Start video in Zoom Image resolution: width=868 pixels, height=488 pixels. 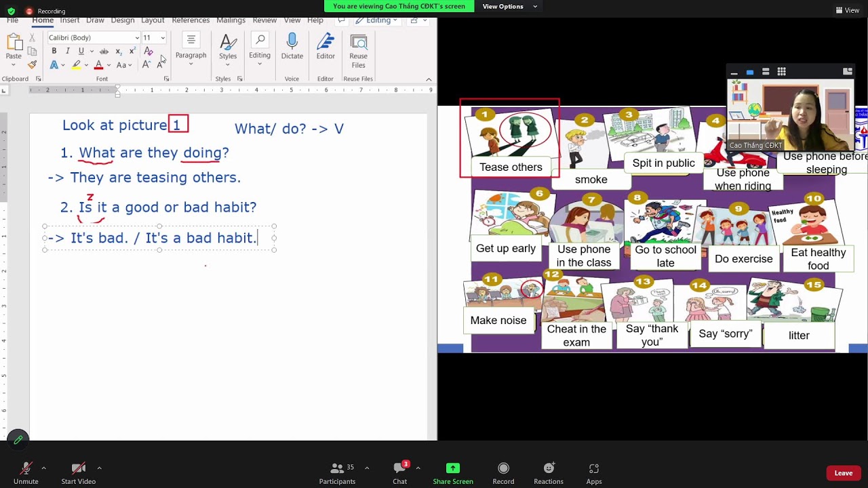click(x=79, y=472)
